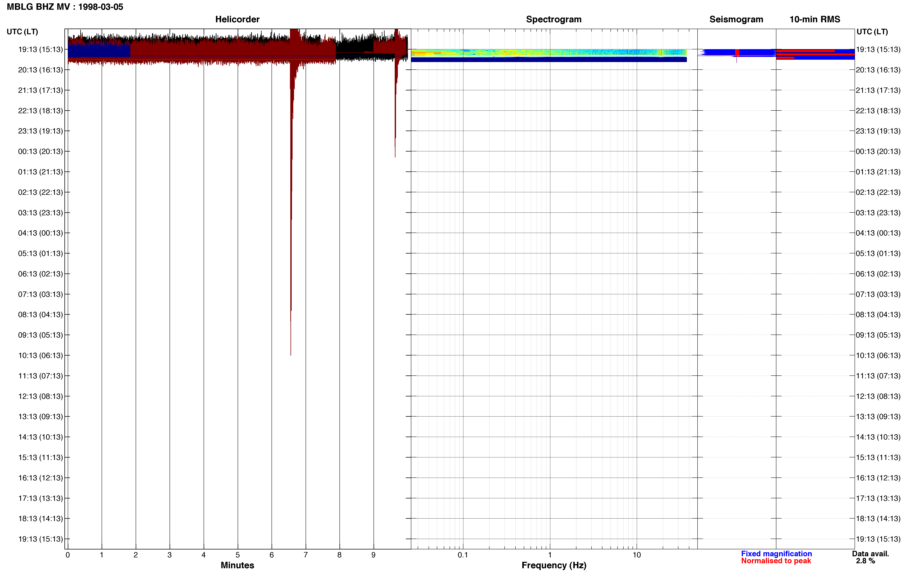Click right-axis time label '12:13 (08:13)'
Screen dimensions: 924x578
click(878, 396)
